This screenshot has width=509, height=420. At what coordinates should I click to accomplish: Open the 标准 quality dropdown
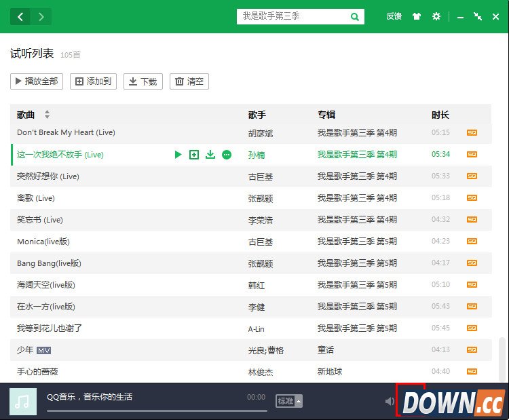pos(289,401)
